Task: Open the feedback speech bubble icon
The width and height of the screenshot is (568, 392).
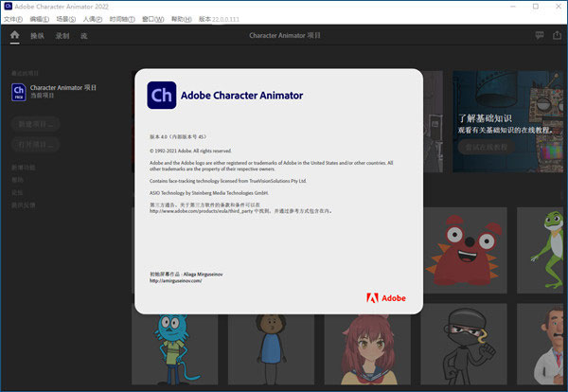Action: 539,35
